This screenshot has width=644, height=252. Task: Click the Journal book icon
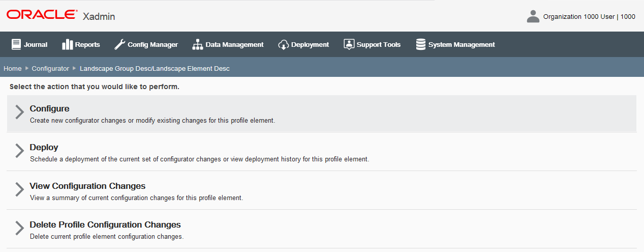point(16,44)
